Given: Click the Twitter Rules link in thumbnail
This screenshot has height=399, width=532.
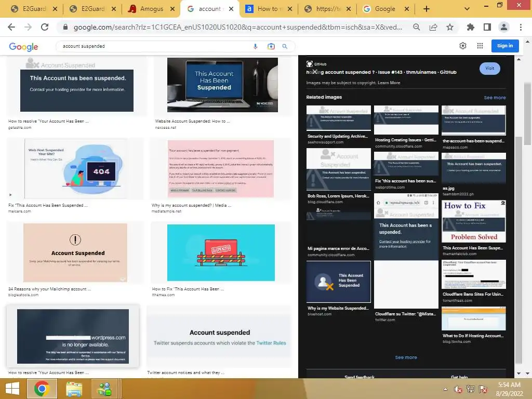Looking at the screenshot, I should pyautogui.click(x=271, y=343).
